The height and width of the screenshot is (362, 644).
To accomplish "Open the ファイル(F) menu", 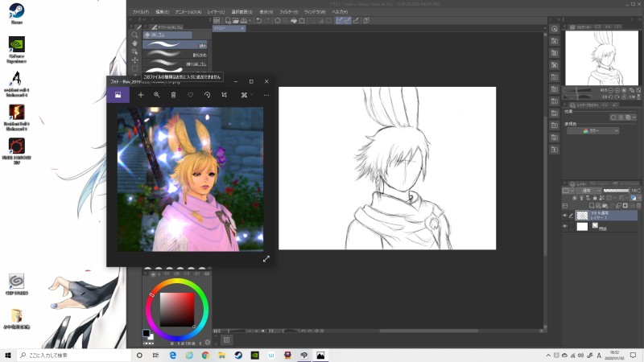I will [x=140, y=13].
